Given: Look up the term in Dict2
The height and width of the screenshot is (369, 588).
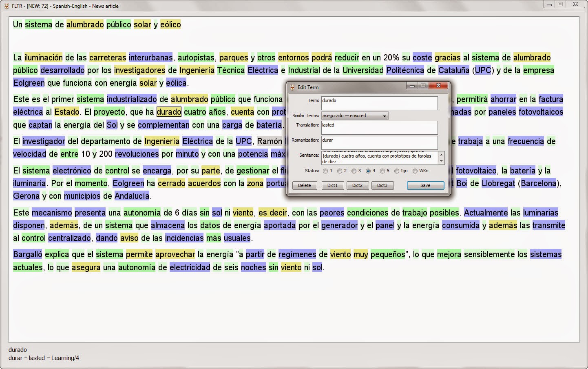Looking at the screenshot, I should click(357, 185).
